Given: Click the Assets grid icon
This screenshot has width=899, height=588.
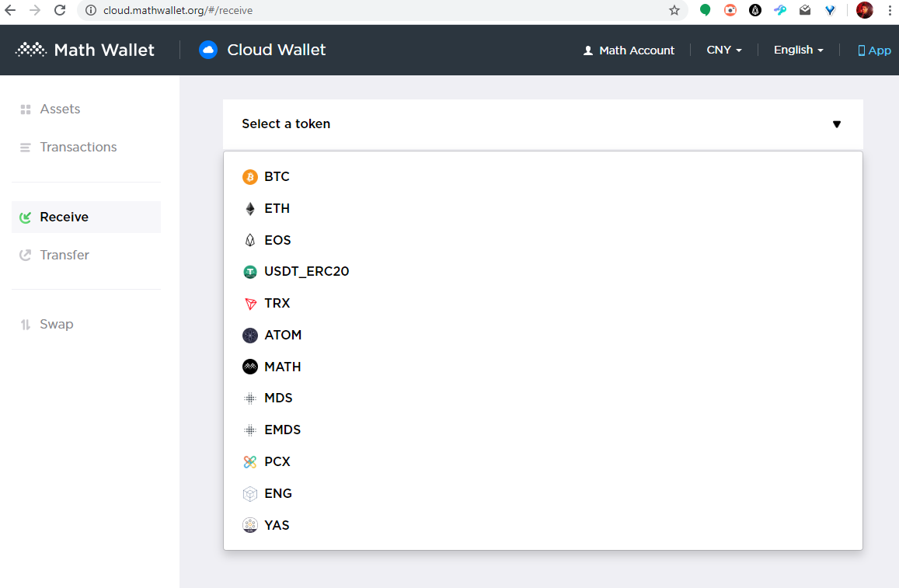Looking at the screenshot, I should pyautogui.click(x=25, y=110).
